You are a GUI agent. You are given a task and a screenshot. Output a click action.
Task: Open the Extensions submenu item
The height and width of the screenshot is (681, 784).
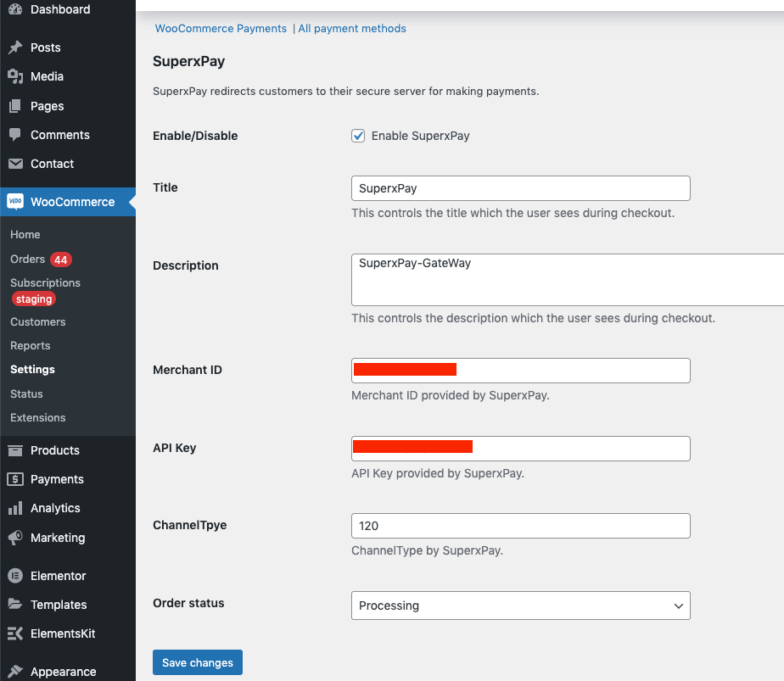(x=38, y=418)
